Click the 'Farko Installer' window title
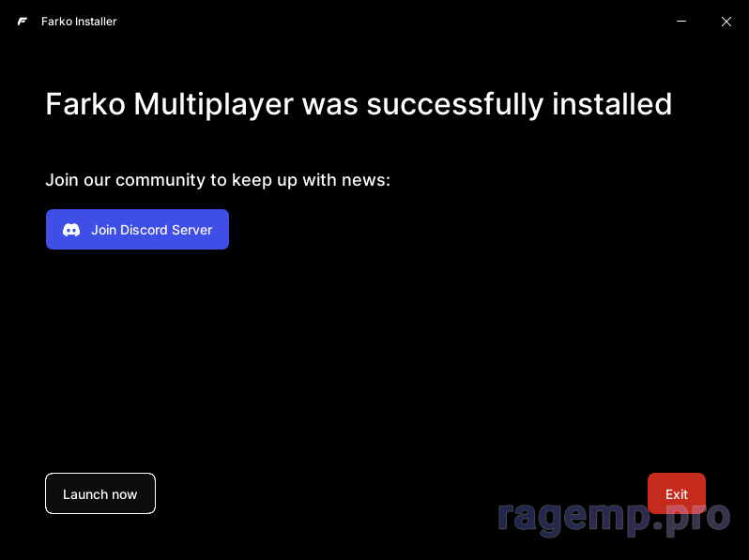Image resolution: width=749 pixels, height=560 pixels. tap(79, 22)
